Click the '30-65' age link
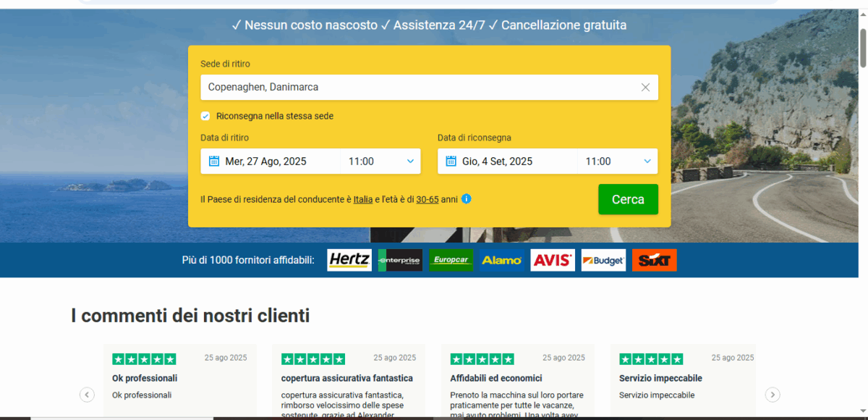Viewport: 868px width, 420px height. (x=427, y=198)
